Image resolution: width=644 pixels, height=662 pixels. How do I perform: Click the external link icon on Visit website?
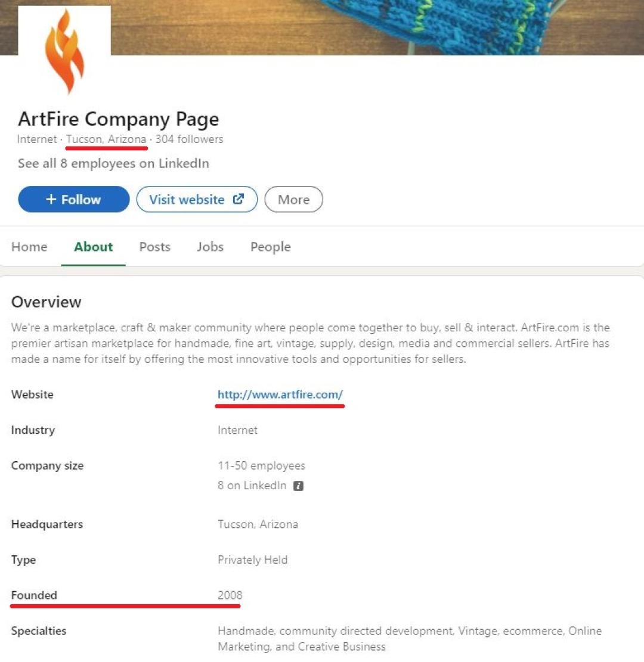click(239, 200)
